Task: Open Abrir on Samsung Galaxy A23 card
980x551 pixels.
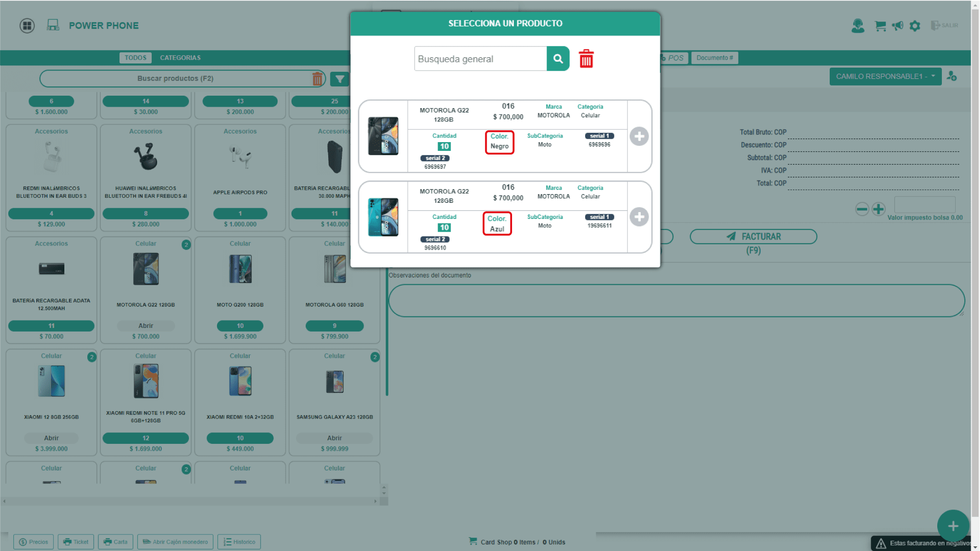Action: (x=334, y=438)
